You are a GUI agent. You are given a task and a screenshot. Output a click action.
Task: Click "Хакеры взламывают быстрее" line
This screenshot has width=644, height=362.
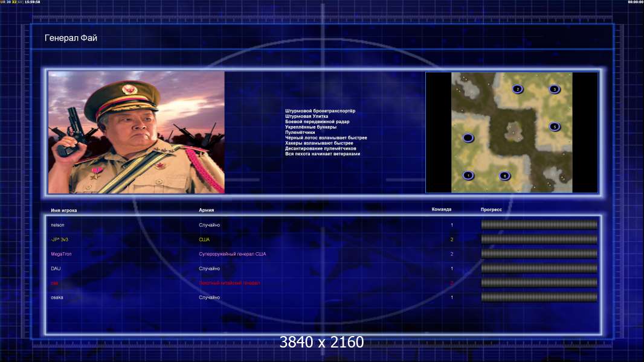(x=319, y=143)
